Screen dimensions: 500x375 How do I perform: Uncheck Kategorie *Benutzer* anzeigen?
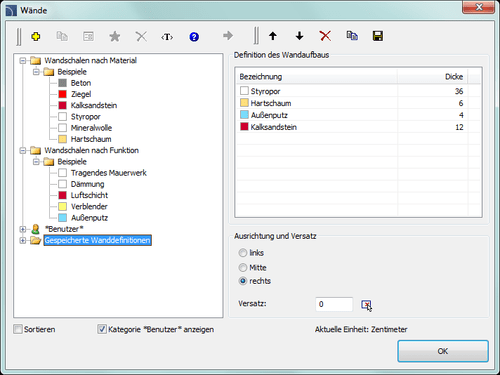click(102, 329)
